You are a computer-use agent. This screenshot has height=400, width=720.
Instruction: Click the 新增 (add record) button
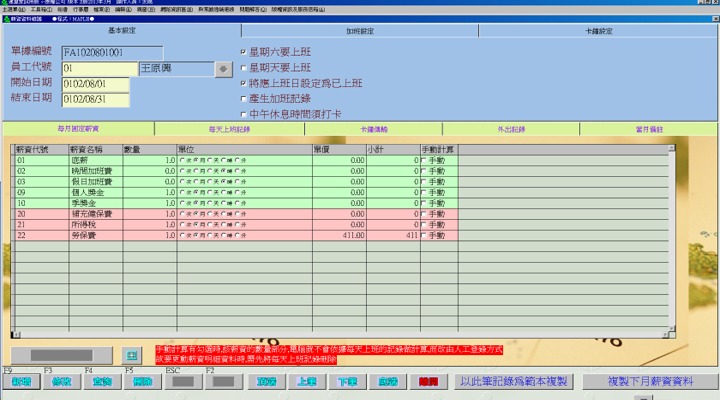(22, 382)
